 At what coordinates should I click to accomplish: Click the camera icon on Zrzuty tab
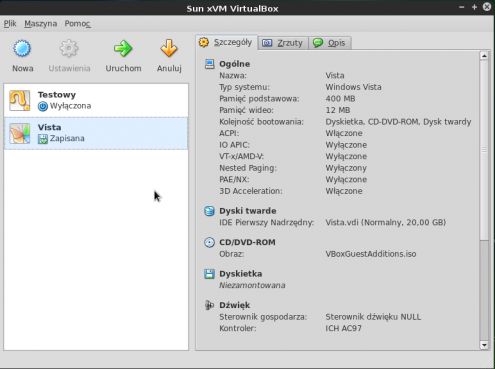pyautogui.click(x=267, y=43)
